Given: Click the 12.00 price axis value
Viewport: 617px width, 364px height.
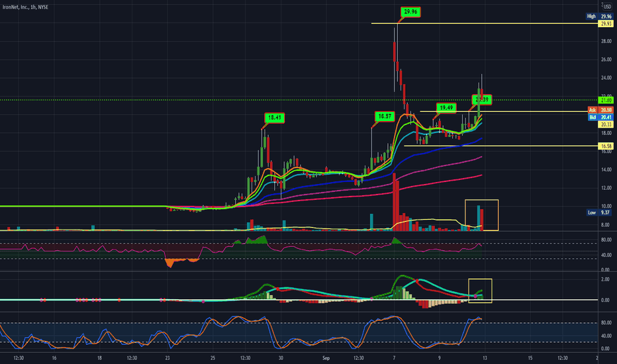Looking at the screenshot, I should pos(606,188).
